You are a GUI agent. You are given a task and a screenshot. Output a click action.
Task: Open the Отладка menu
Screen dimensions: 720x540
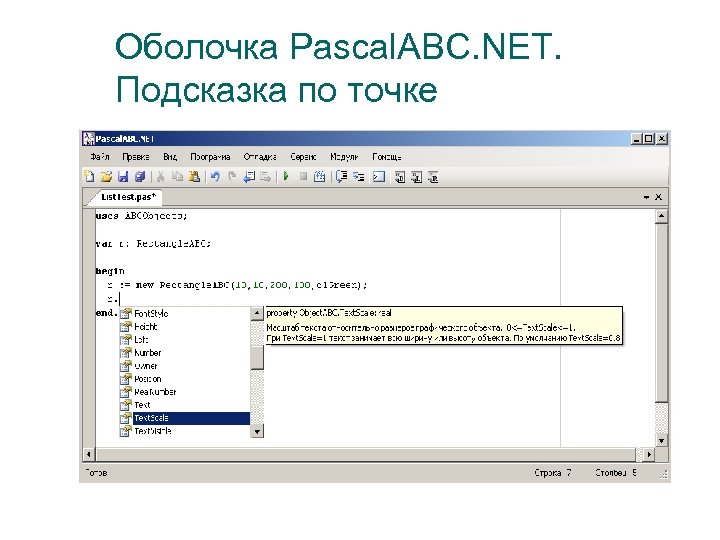click(x=260, y=157)
